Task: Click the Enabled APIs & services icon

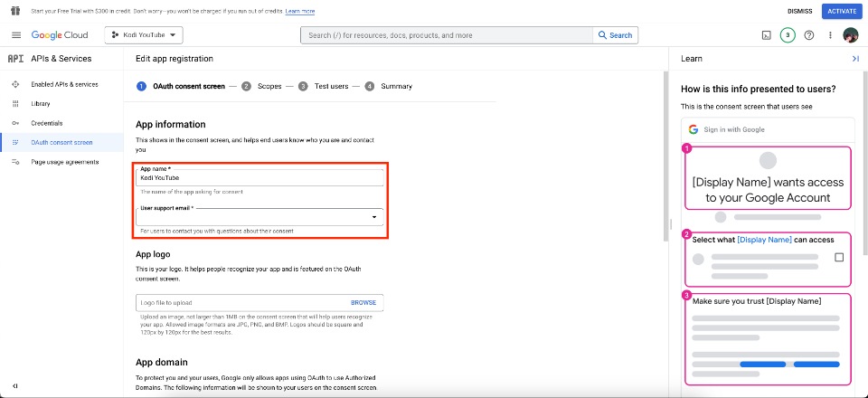Action: [x=15, y=85]
